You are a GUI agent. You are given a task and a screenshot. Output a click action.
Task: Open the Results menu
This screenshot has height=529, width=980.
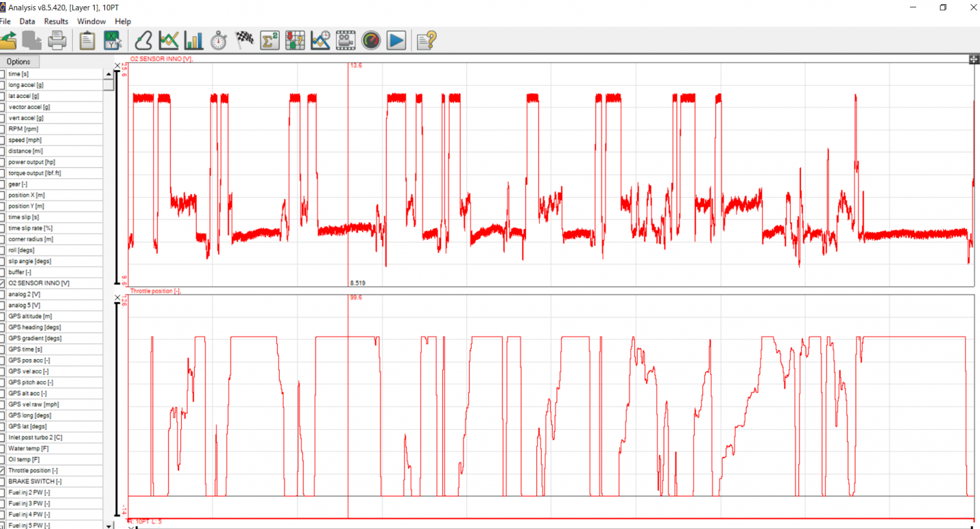pyautogui.click(x=56, y=21)
